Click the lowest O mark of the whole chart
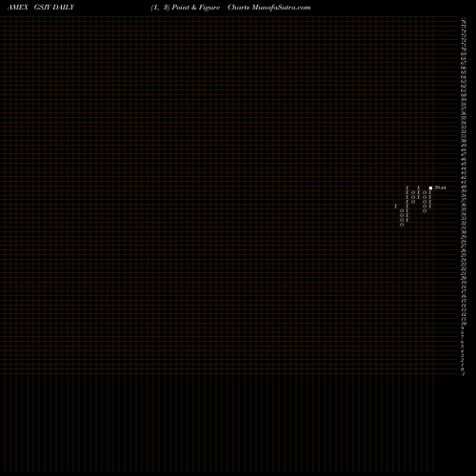The height and width of the screenshot is (476, 476). [402, 225]
